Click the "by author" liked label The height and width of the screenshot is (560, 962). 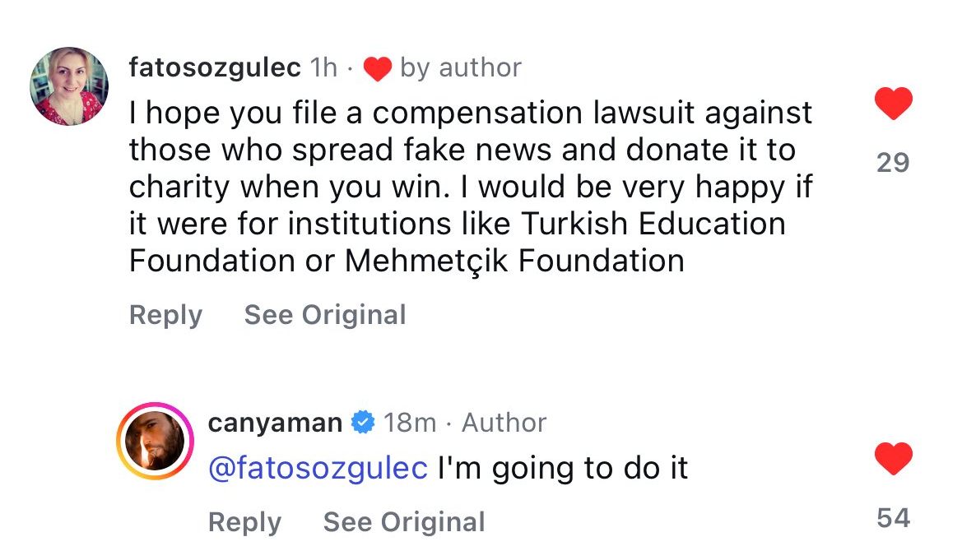point(461,67)
